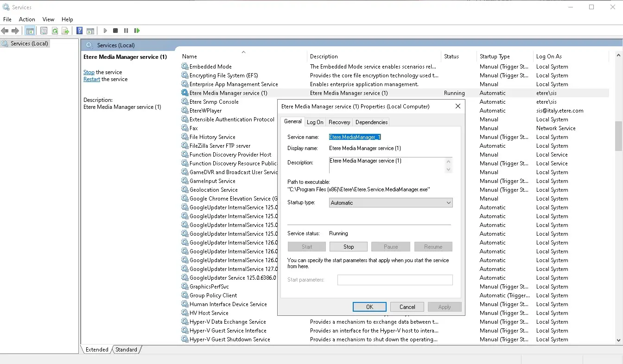Click the blue Help question mark icon
Screen dimensions: 623x364
click(79, 31)
